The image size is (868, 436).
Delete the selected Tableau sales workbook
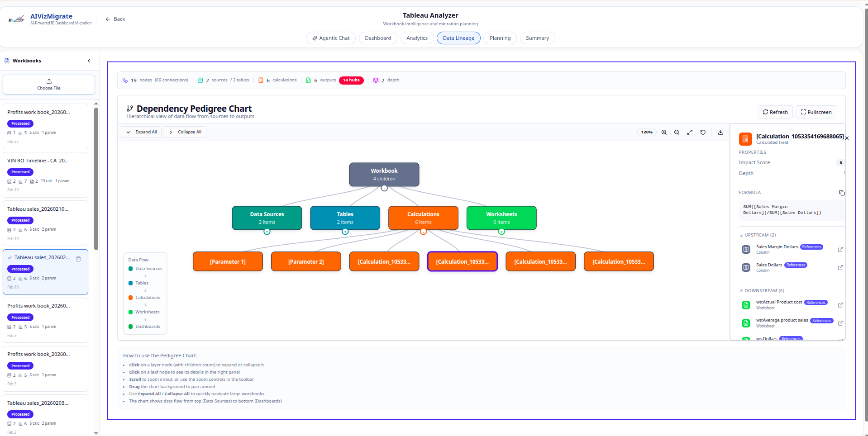point(78,259)
